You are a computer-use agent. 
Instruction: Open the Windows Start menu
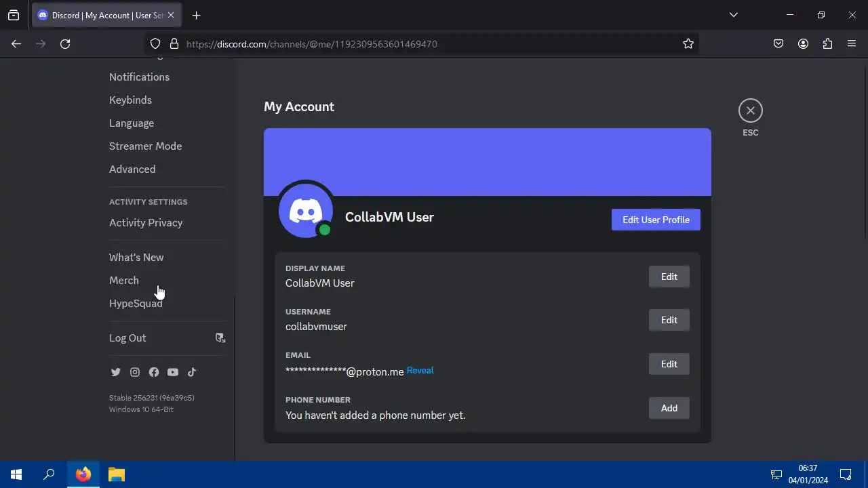pyautogui.click(x=16, y=474)
